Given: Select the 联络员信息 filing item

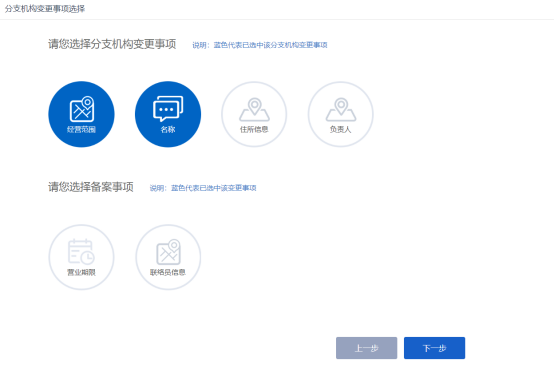Looking at the screenshot, I should (x=168, y=257).
